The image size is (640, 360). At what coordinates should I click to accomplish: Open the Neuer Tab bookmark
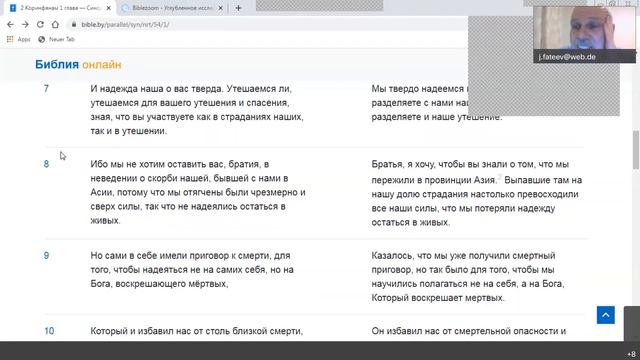click(x=57, y=39)
